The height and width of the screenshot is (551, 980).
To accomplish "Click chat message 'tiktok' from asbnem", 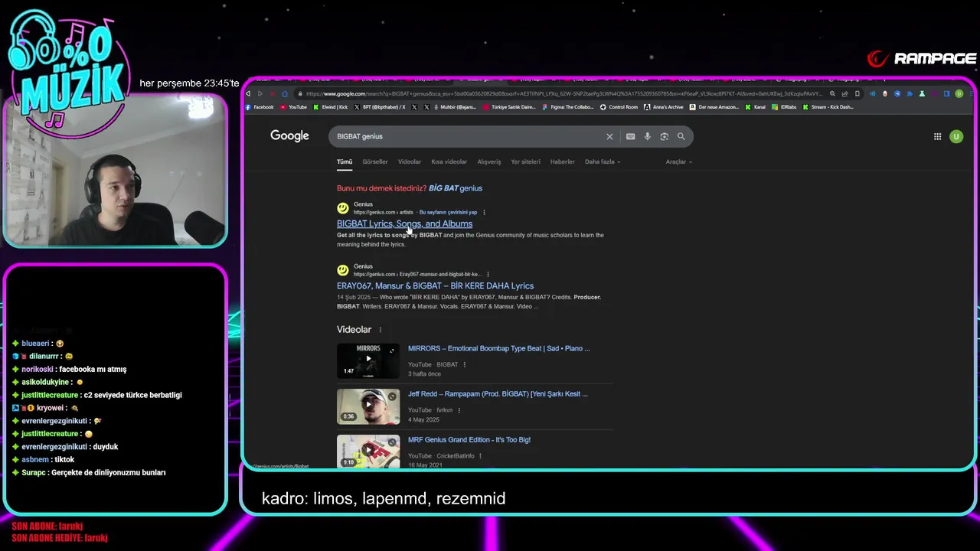I will [x=64, y=460].
